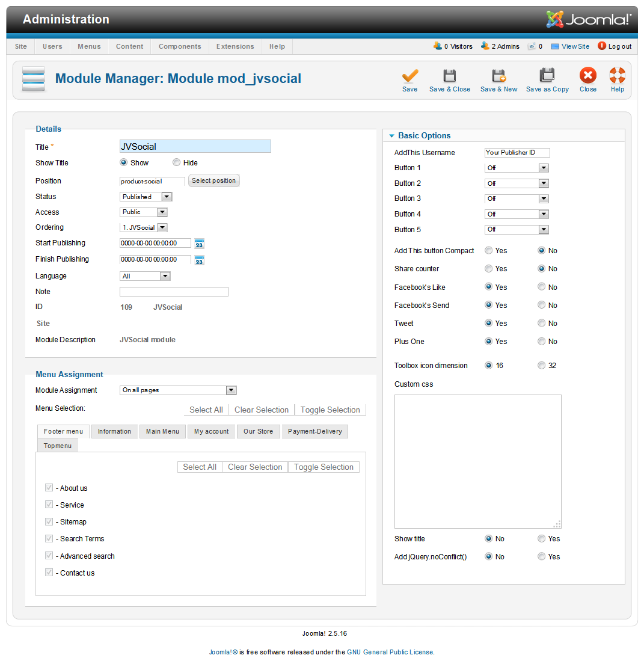Screen dimensions: 644x670
Task: Open the Users menu
Action: coord(52,46)
